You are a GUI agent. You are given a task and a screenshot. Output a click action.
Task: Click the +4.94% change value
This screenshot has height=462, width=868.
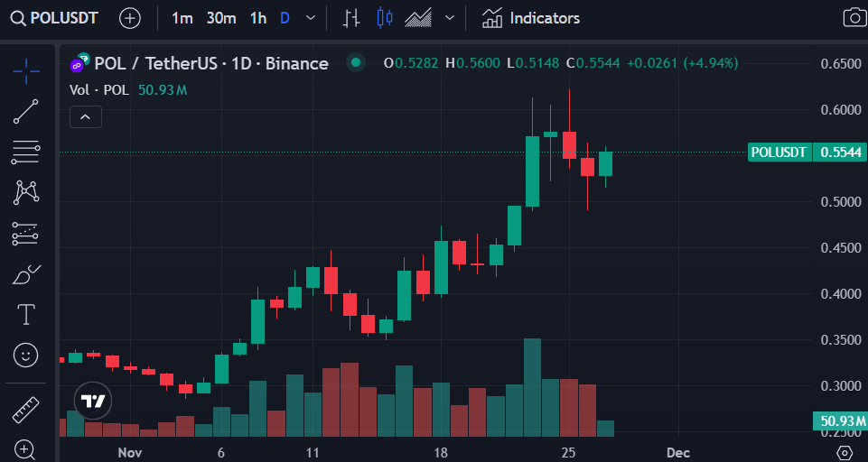click(x=711, y=63)
